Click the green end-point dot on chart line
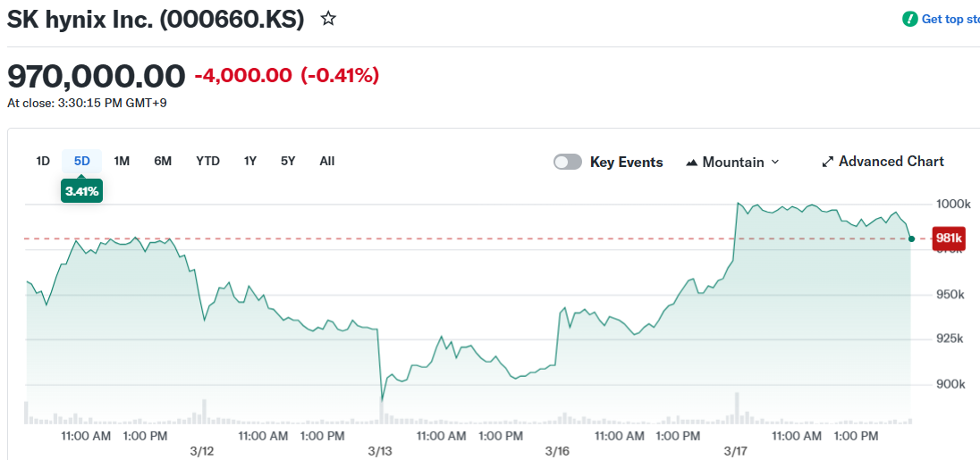The height and width of the screenshot is (460, 980). coord(910,238)
